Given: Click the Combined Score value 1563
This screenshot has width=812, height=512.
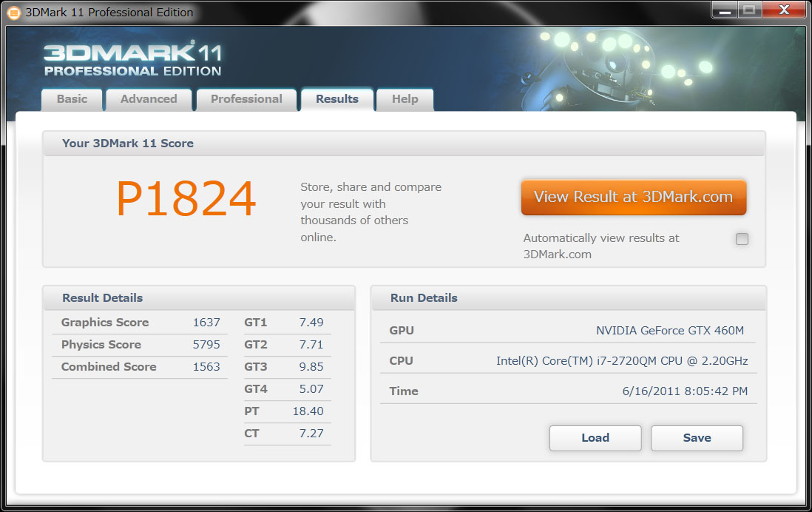Looking at the screenshot, I should [206, 367].
